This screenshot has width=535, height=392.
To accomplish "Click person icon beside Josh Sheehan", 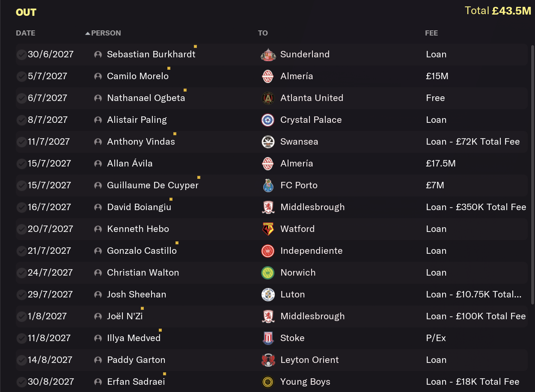I will click(x=98, y=294).
